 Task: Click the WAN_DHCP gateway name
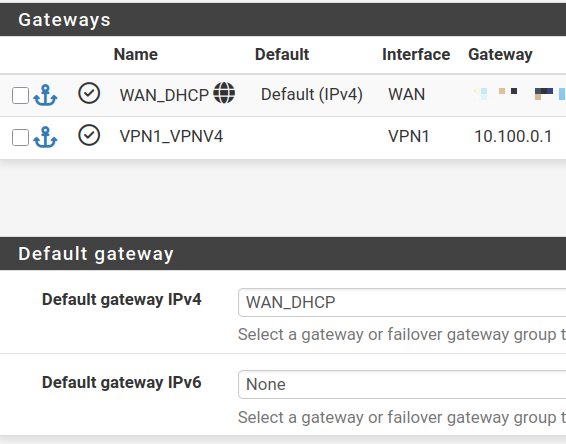point(164,95)
